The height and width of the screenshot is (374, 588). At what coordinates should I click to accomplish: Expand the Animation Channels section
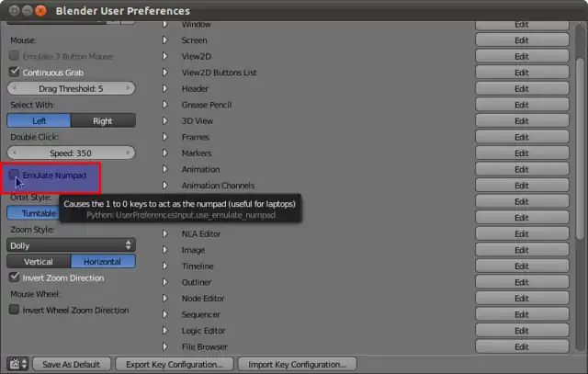(x=165, y=186)
